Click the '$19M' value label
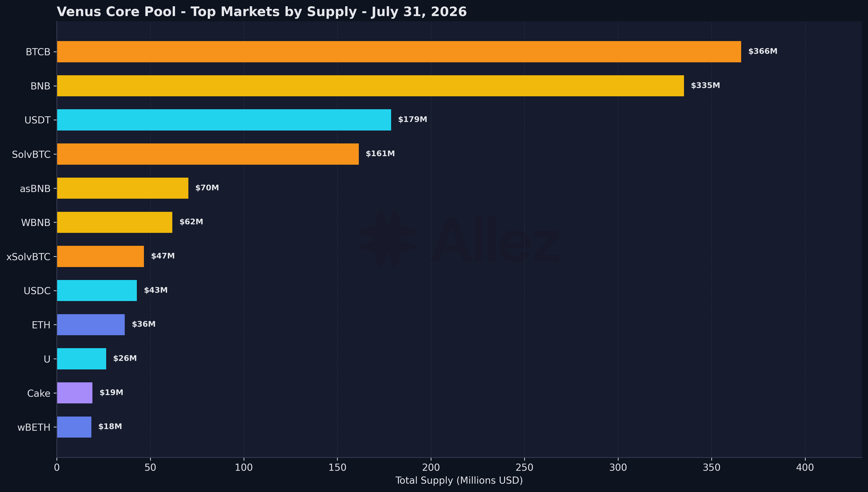This screenshot has height=492, width=868. [111, 393]
